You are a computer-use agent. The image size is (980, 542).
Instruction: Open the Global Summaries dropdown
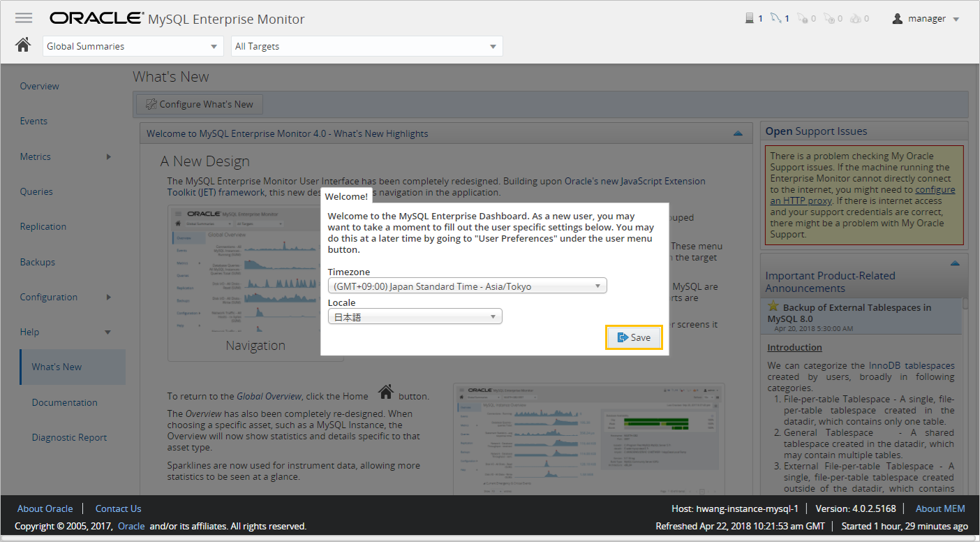[133, 46]
